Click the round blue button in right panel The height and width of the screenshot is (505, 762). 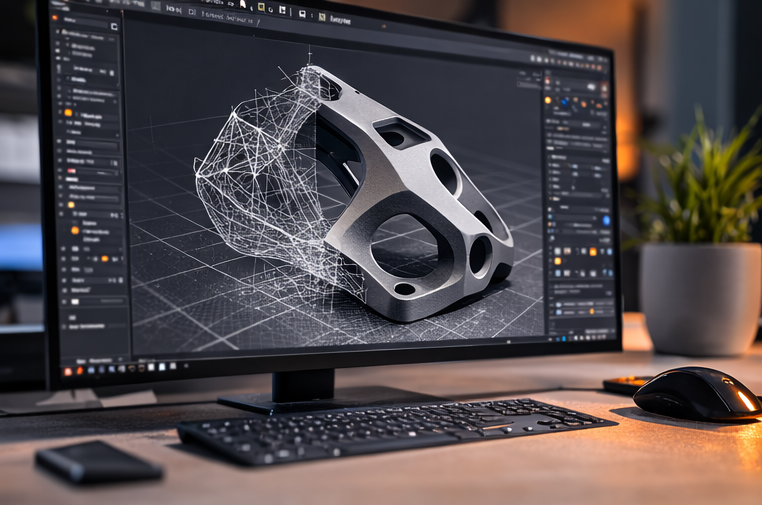(x=605, y=221)
